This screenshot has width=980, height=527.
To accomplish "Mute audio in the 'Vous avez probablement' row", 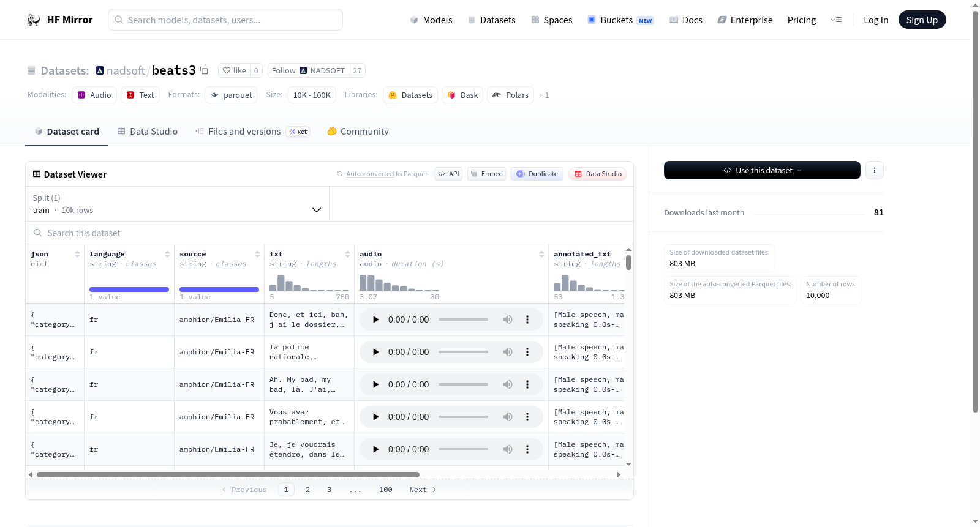I will click(508, 417).
